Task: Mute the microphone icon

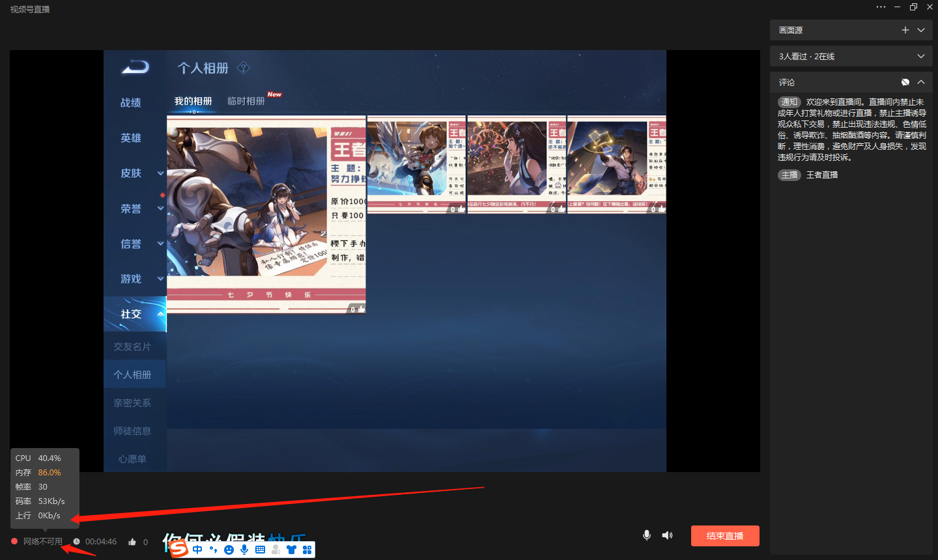Action: 647,535
